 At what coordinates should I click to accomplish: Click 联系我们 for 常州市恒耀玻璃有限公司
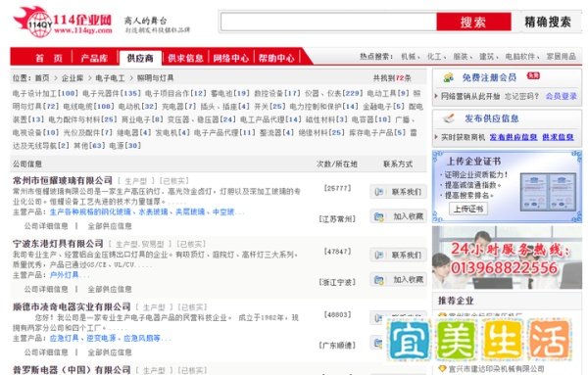tap(398, 192)
